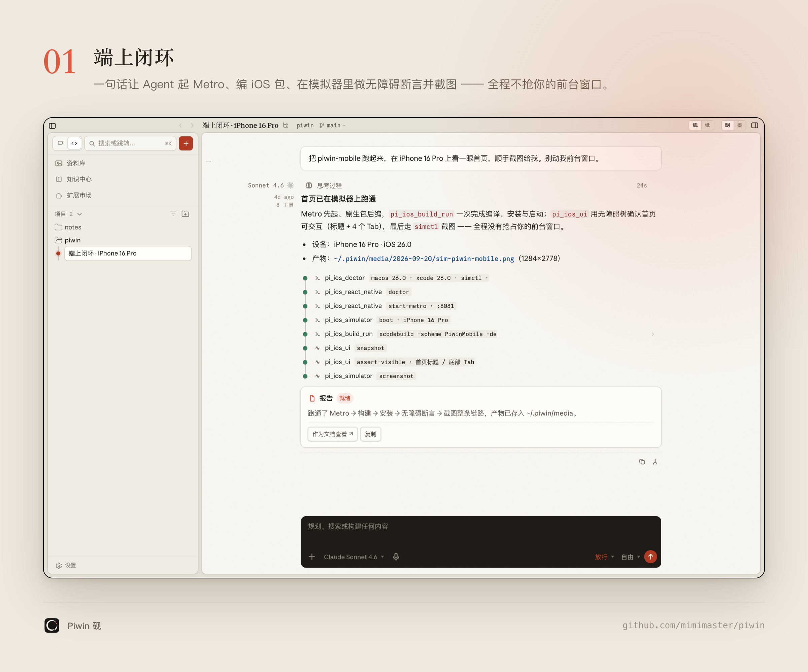Click the red plus new session button
The image size is (808, 672).
point(186,143)
